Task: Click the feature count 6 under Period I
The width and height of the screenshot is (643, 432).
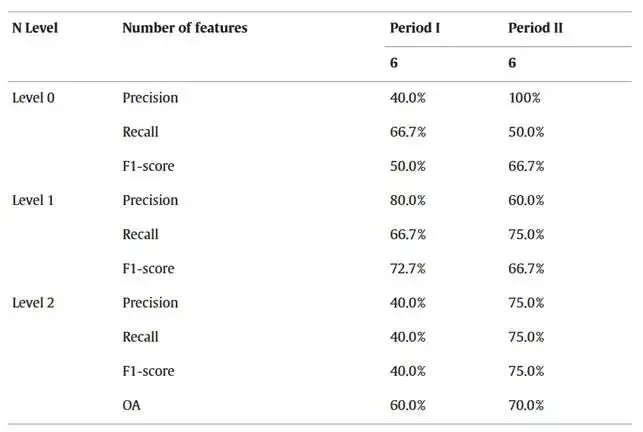Action: pyautogui.click(x=394, y=62)
